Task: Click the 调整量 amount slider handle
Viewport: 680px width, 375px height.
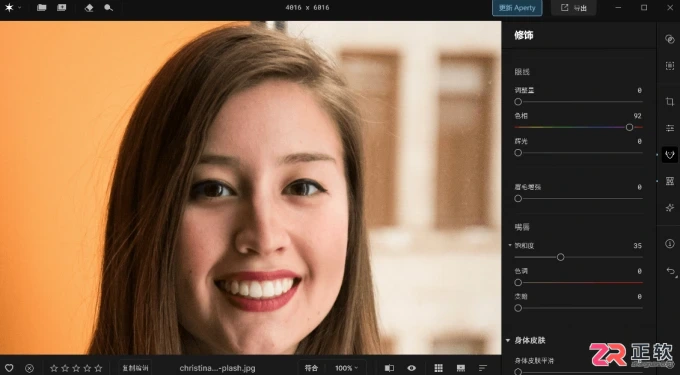Action: point(518,102)
